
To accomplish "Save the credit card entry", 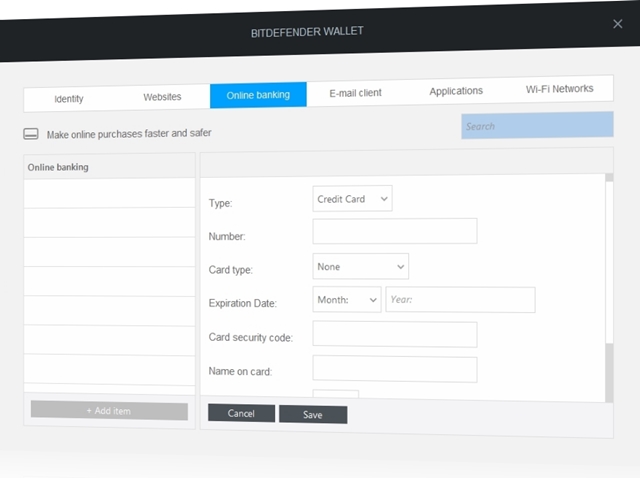I will (313, 415).
